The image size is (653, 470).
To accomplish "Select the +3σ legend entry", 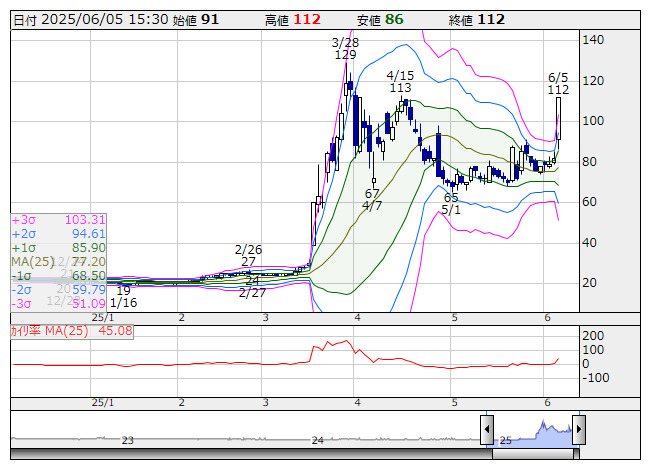I will [58, 219].
